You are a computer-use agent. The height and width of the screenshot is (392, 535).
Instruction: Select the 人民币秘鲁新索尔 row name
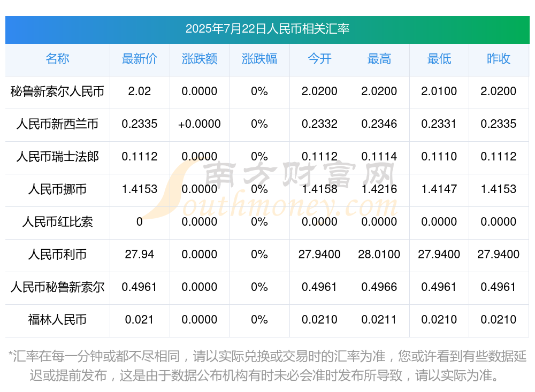[57, 287]
